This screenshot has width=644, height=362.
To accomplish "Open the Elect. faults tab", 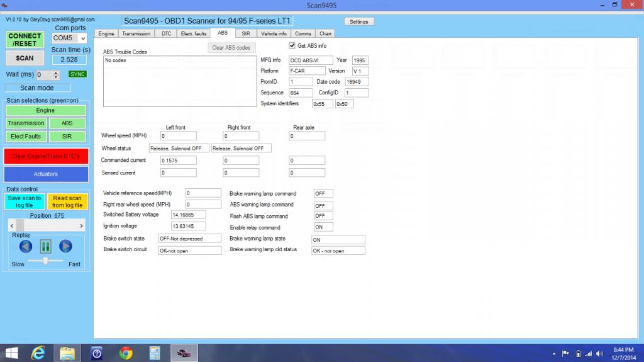I will [194, 34].
